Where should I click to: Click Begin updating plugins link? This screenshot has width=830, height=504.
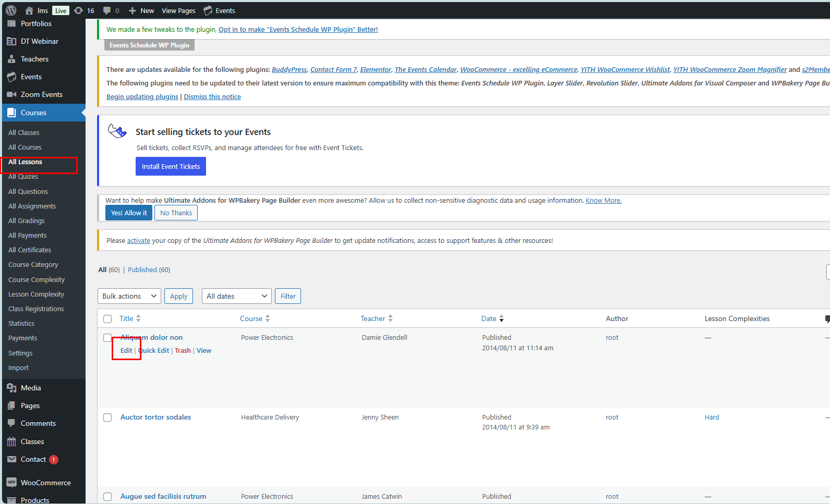[x=142, y=97]
